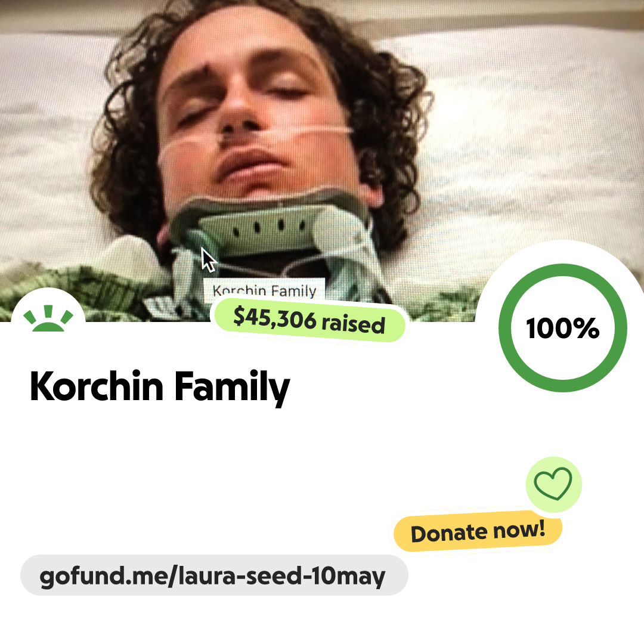
Task: Click the Donate now! button
Action: 478,531
